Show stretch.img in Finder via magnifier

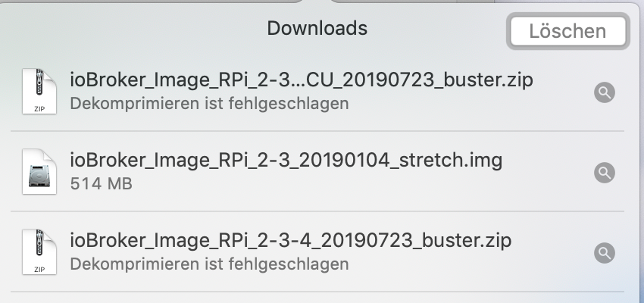605,173
